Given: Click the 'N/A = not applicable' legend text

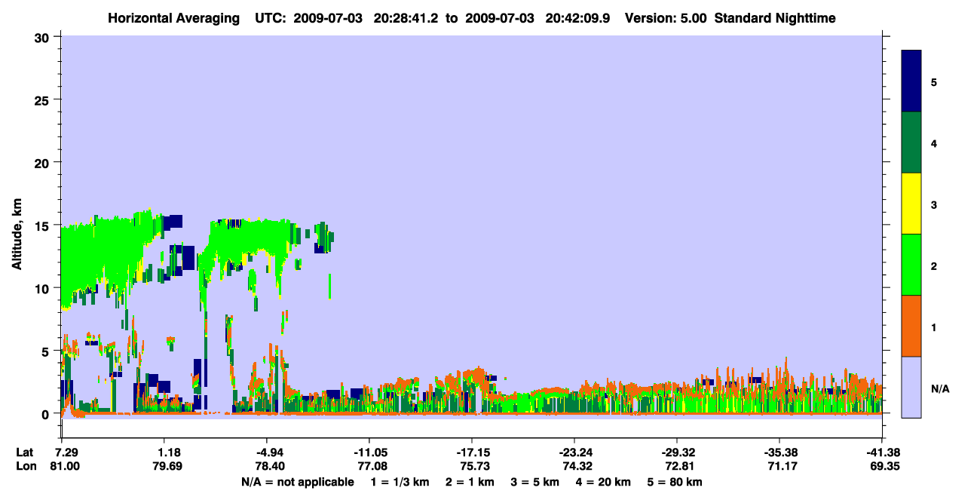Looking at the screenshot, I should (x=297, y=482).
